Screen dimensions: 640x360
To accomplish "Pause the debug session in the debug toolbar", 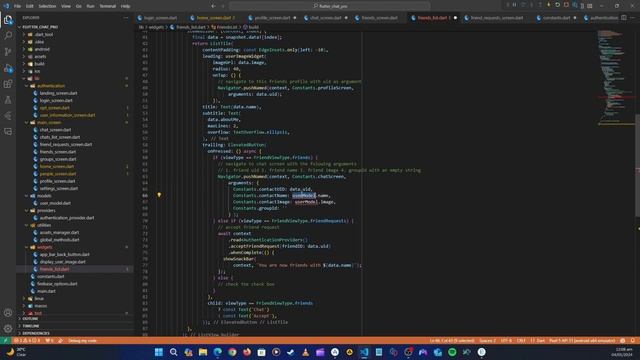I will tap(515, 5).
